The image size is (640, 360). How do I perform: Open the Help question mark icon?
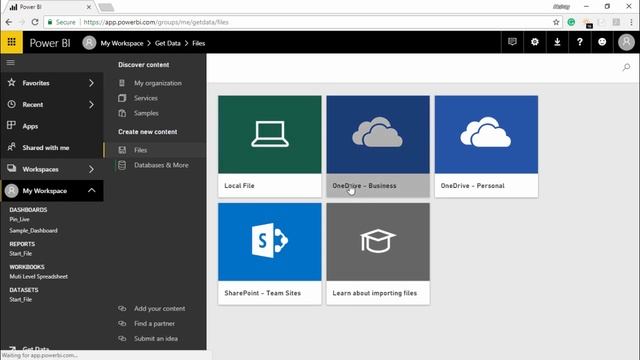(x=580, y=42)
